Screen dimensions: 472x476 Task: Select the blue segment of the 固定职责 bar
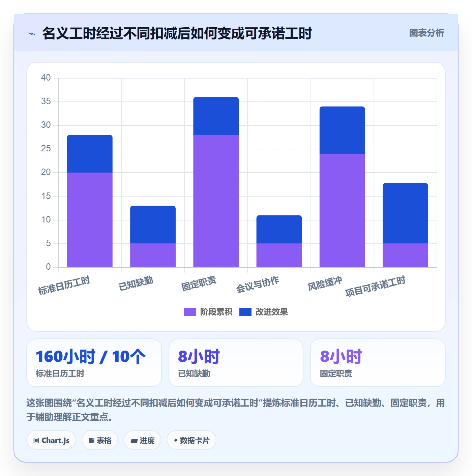pyautogui.click(x=216, y=116)
